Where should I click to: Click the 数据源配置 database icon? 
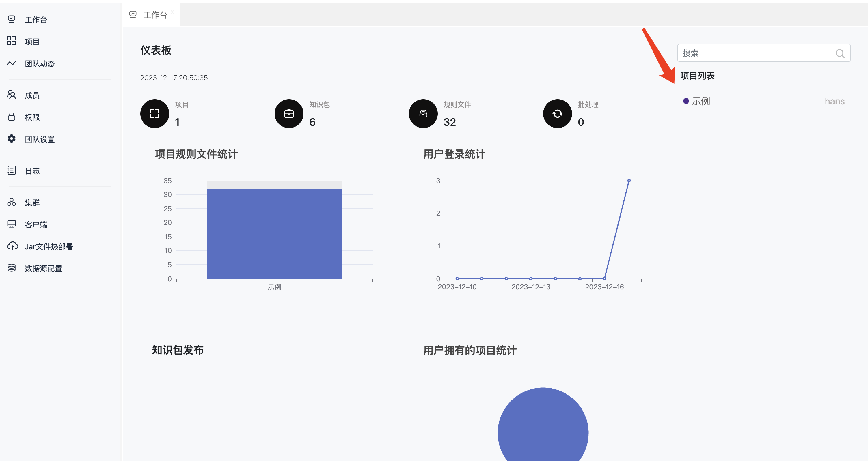pyautogui.click(x=12, y=268)
